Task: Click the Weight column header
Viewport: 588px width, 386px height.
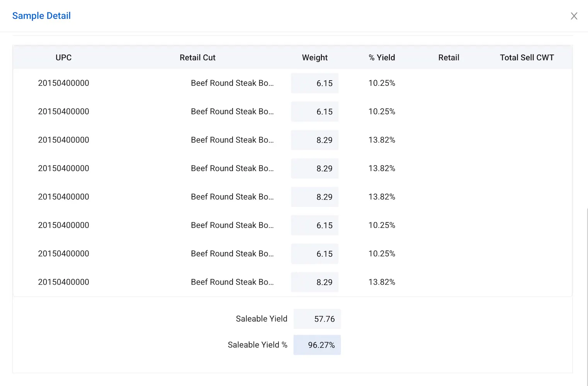Action: point(314,58)
